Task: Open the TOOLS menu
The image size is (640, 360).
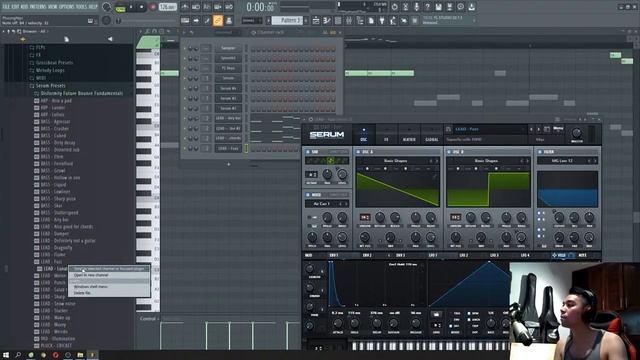Action: 82,7
